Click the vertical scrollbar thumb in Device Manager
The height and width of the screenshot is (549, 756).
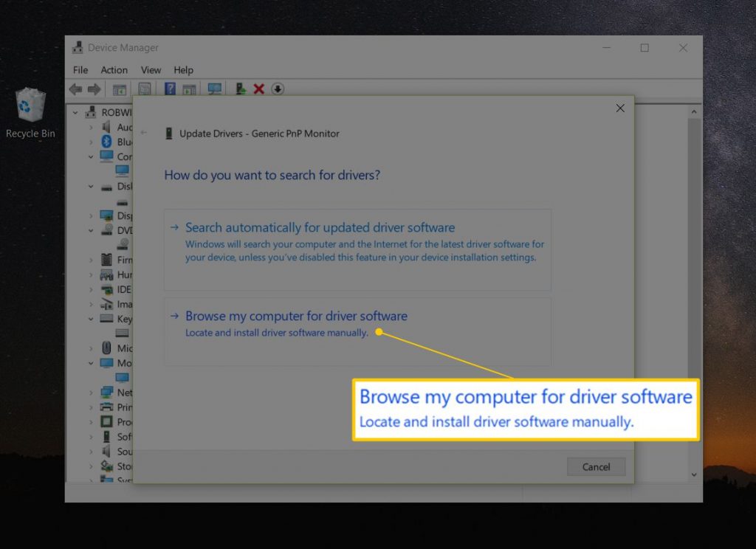[694, 248]
